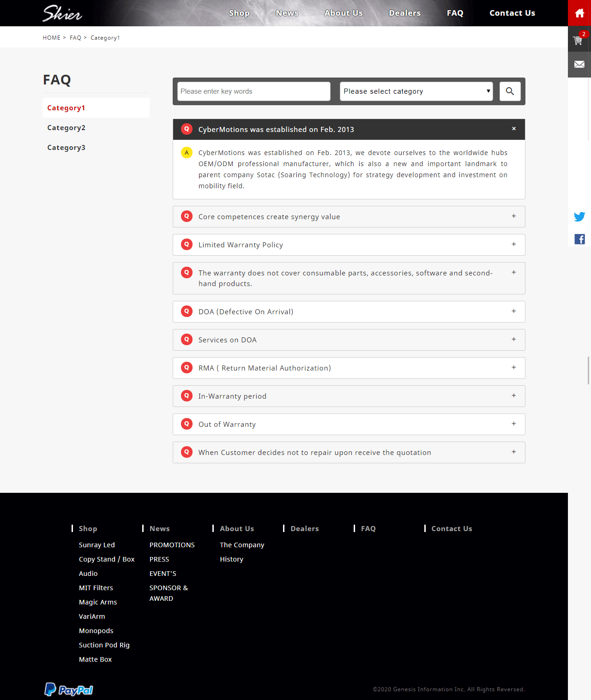Image resolution: width=591 pixels, height=700 pixels.
Task: Expand the 'Services on DOA' question
Action: 349,340
